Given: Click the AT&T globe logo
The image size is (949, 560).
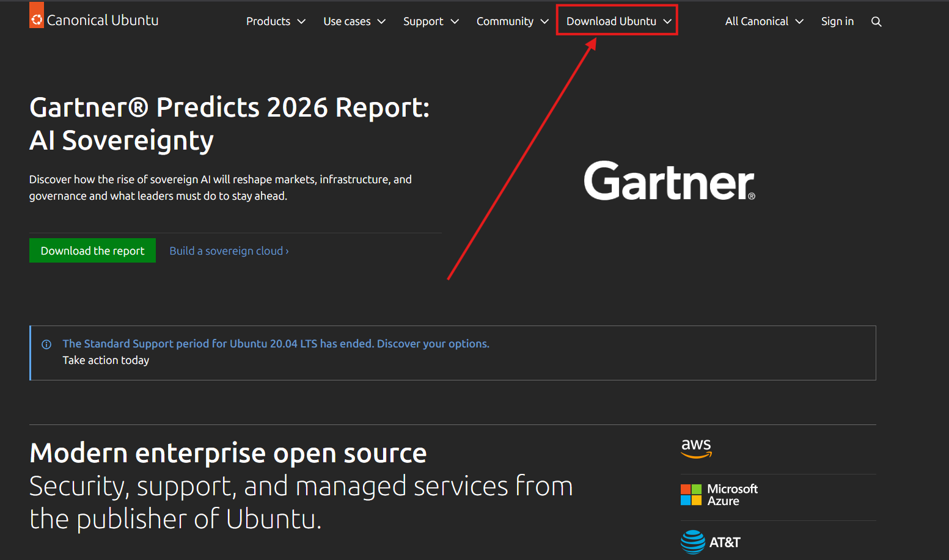Looking at the screenshot, I should point(693,542).
